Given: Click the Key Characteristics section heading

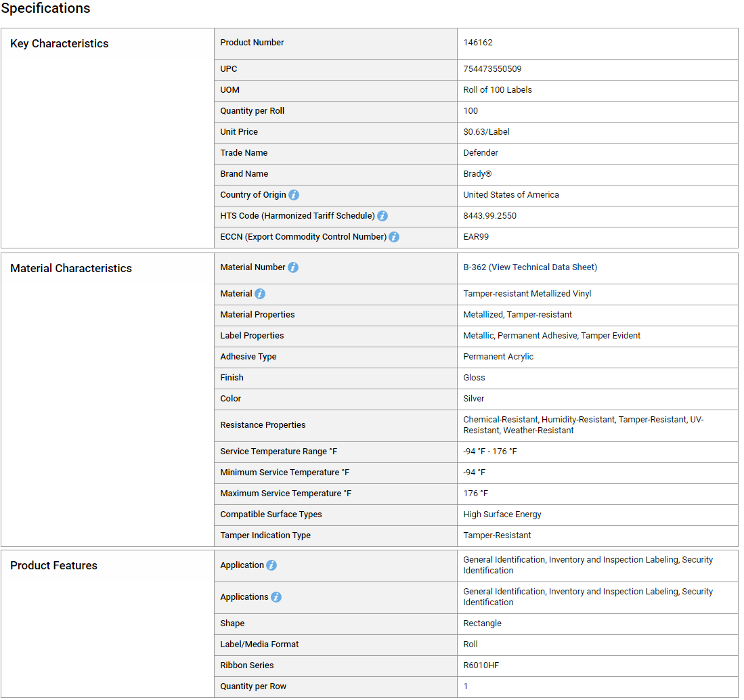Looking at the screenshot, I should coord(60,43).
